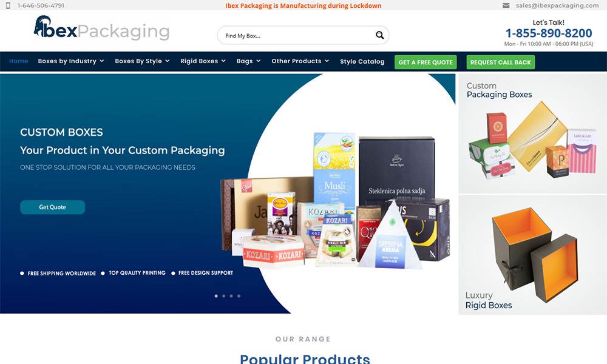607x364 pixels.
Task: Click the envelope icon beside sales email
Action: click(x=506, y=5)
